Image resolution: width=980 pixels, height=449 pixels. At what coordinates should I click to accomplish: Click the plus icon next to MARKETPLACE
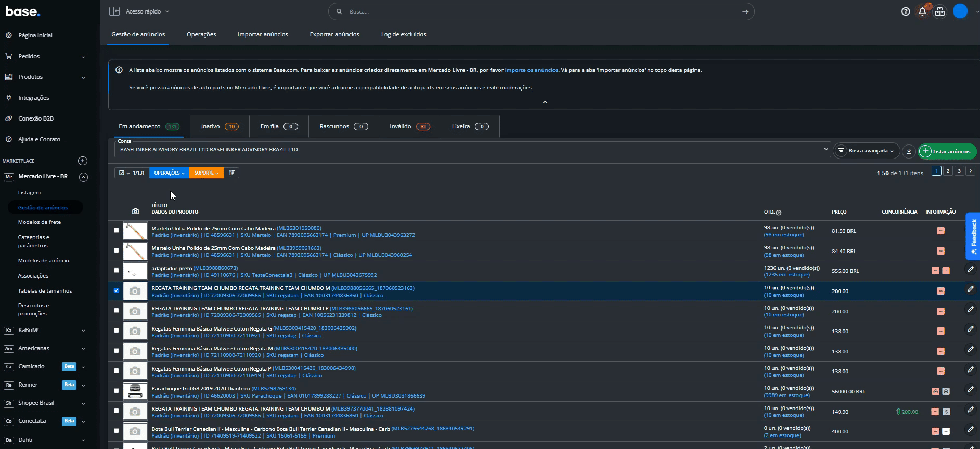(83, 161)
